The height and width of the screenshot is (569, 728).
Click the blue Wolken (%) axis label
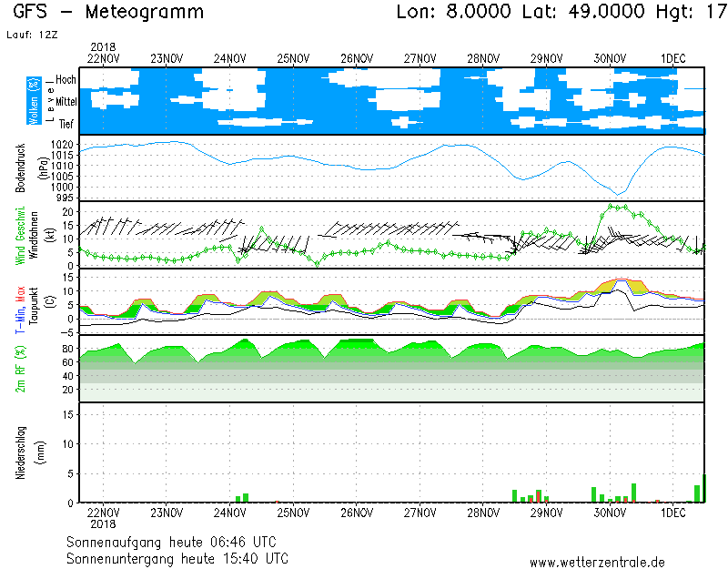(34, 100)
